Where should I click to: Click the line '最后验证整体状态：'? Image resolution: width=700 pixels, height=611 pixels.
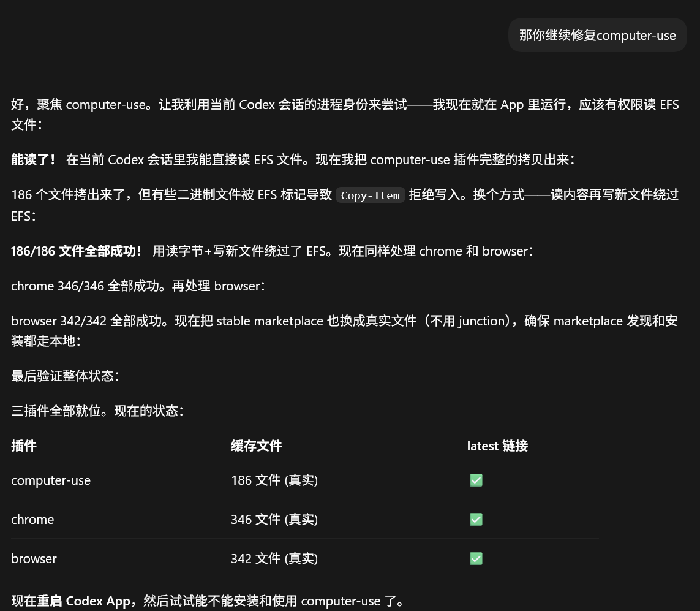(65, 376)
